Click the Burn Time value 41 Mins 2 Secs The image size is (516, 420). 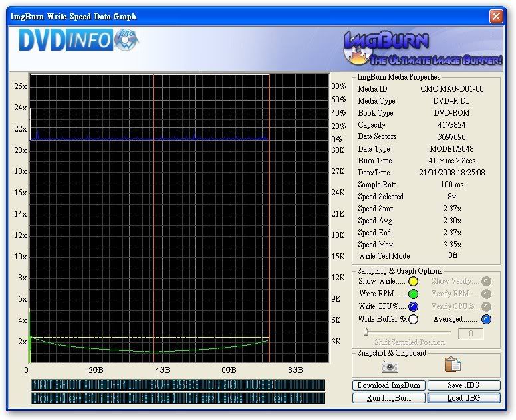pos(451,161)
